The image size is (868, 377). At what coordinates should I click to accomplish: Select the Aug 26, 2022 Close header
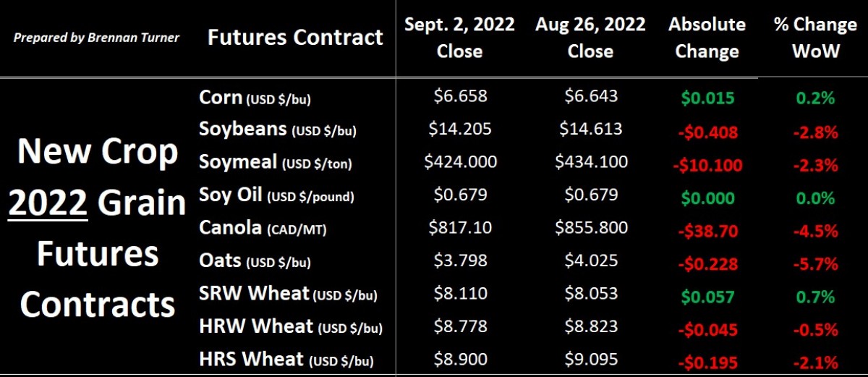(590, 38)
